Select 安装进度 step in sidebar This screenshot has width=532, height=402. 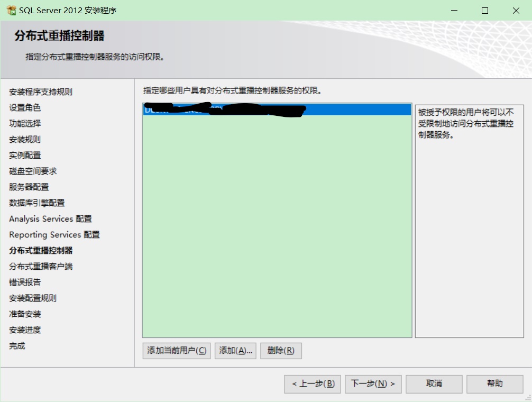pos(25,330)
